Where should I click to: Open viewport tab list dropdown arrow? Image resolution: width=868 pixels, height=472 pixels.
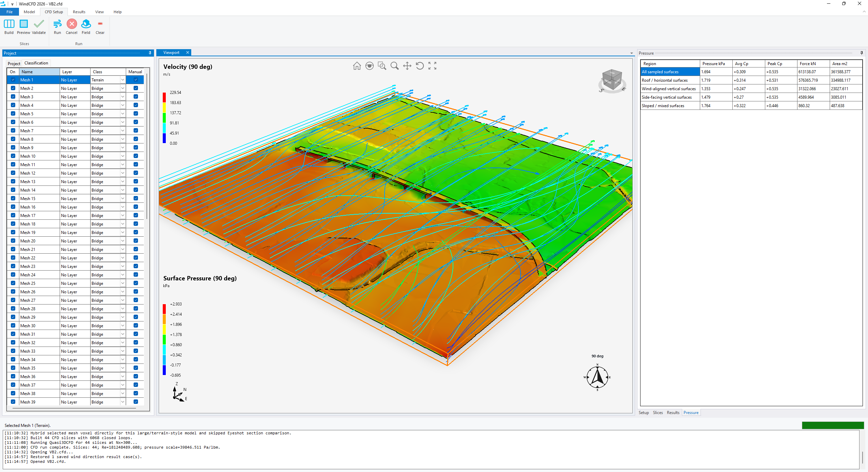pos(631,53)
